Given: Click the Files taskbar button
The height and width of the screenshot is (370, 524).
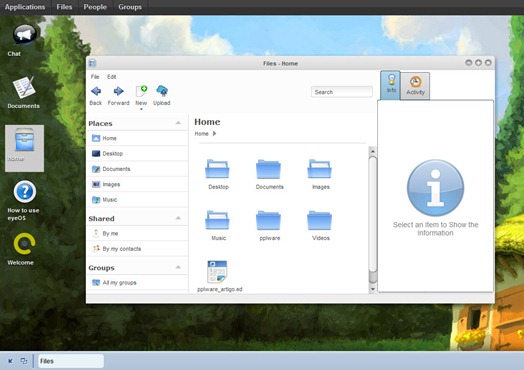Looking at the screenshot, I should click(71, 361).
